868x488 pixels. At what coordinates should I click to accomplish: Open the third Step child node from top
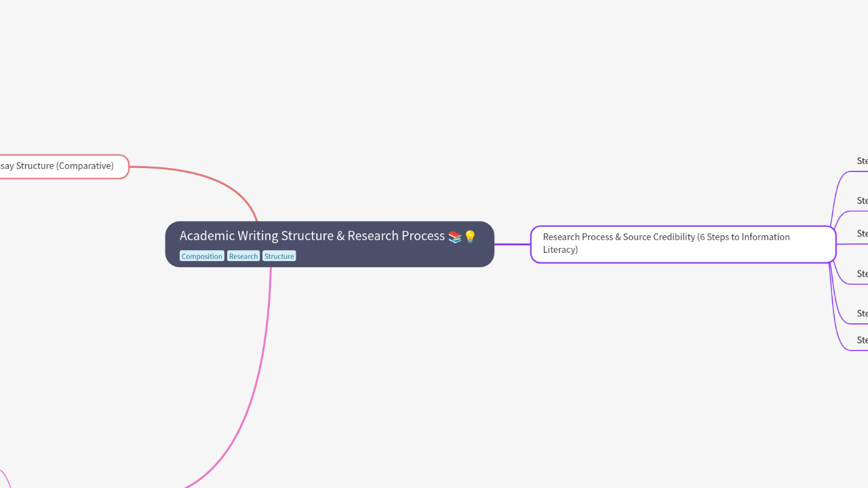(x=862, y=234)
